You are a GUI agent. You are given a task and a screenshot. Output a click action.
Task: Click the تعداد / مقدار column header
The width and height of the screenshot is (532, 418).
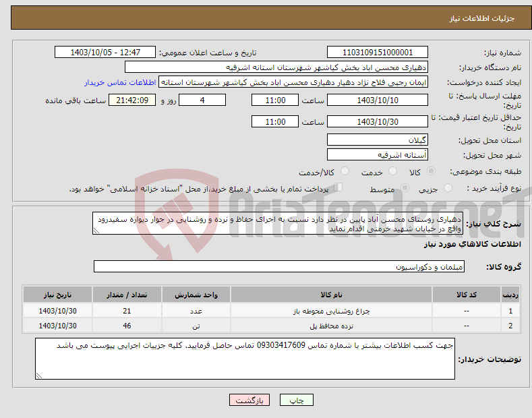pos(127,295)
